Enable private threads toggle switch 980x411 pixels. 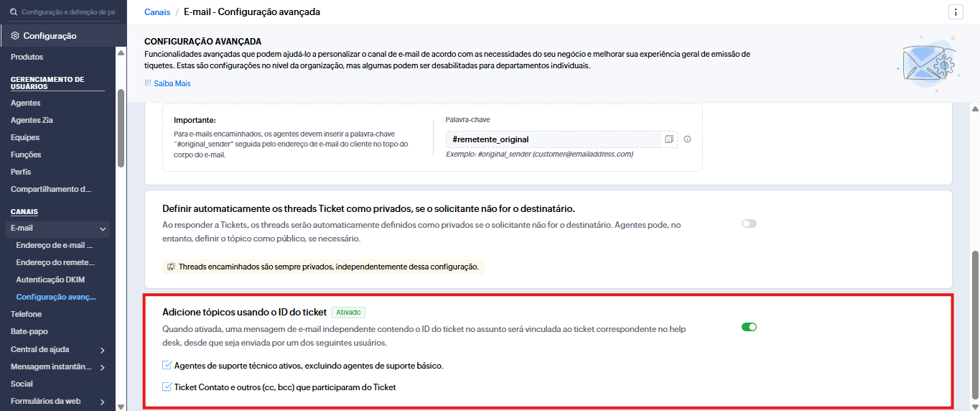click(749, 223)
